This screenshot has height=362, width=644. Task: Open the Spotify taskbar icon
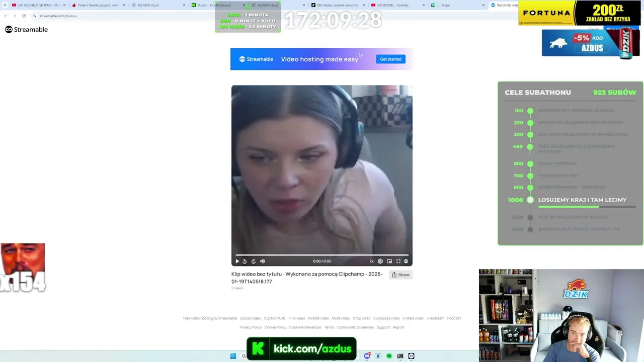[389, 356]
